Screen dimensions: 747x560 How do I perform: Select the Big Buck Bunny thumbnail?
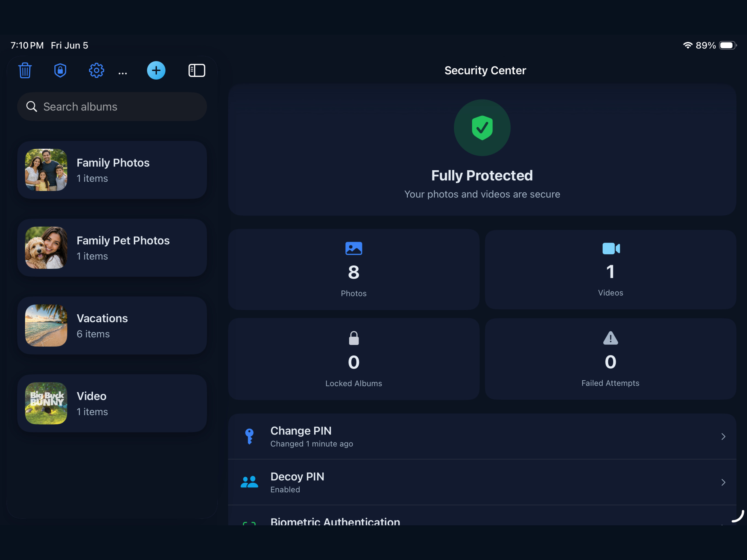[46, 403]
